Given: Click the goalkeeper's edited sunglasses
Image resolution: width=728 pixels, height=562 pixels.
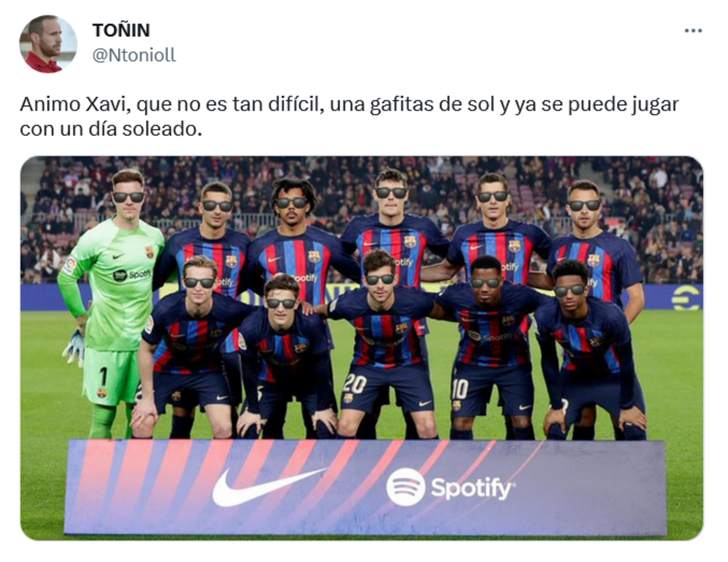Looking at the screenshot, I should point(129,197).
